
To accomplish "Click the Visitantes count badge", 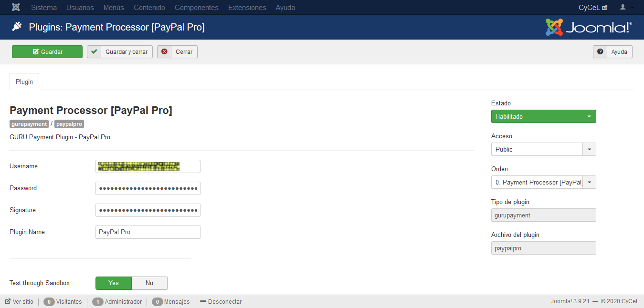I will coord(49,302).
